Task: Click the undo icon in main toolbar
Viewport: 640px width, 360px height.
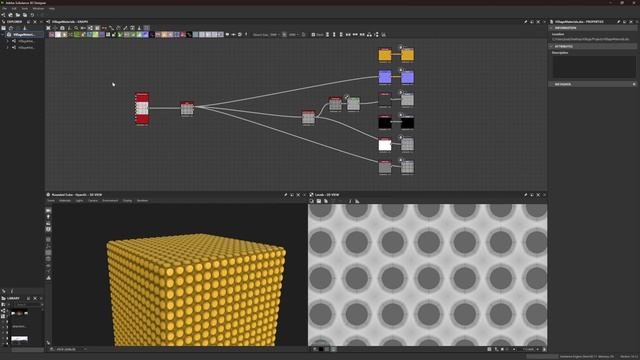Action: point(32,15)
